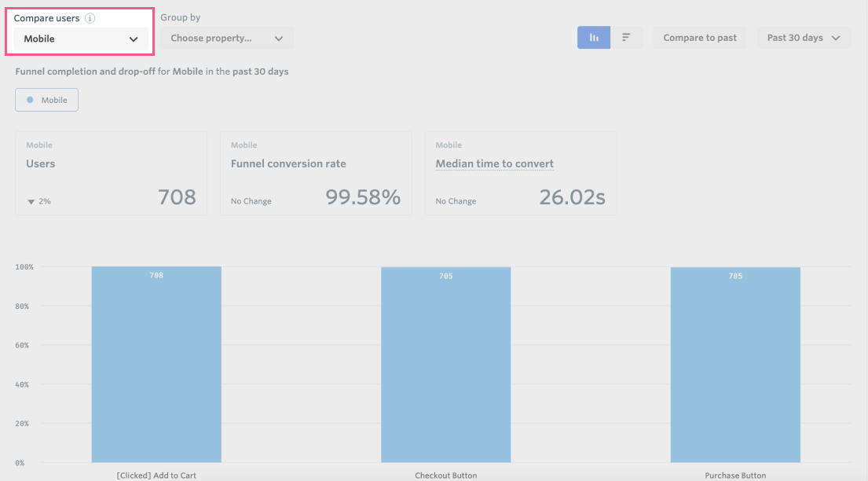The height and width of the screenshot is (481, 868).
Task: Click the Compare users info icon
Action: (x=90, y=18)
